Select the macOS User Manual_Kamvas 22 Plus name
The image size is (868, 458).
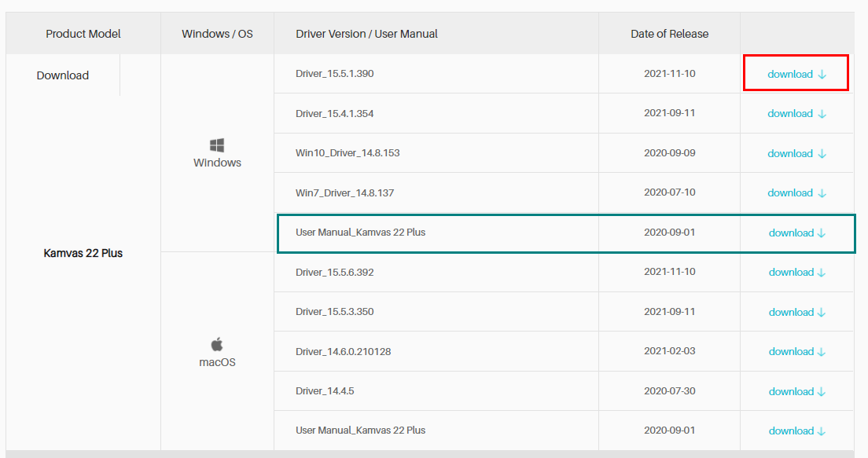[x=360, y=430]
